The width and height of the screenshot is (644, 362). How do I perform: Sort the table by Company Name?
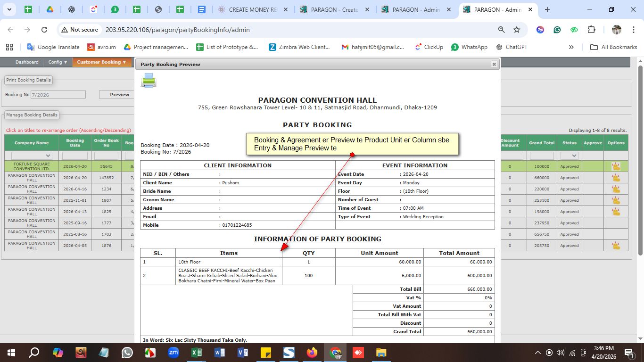click(32, 143)
